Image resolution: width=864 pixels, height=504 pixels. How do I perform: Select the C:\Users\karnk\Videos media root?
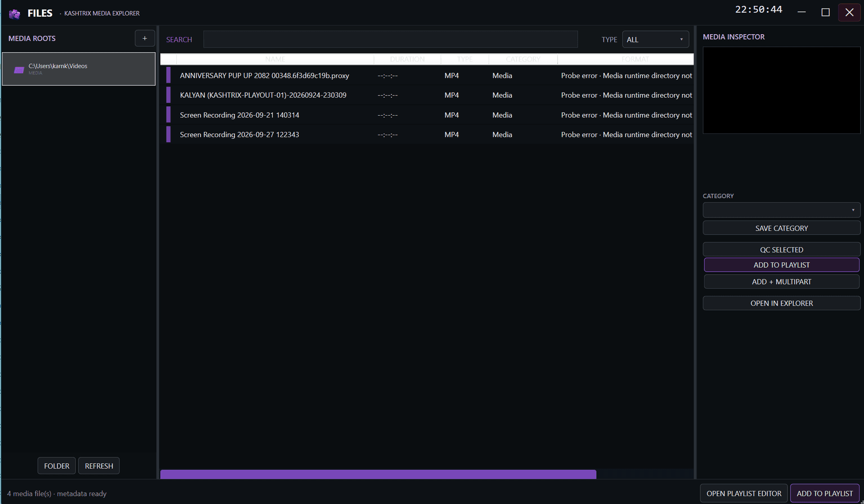79,69
